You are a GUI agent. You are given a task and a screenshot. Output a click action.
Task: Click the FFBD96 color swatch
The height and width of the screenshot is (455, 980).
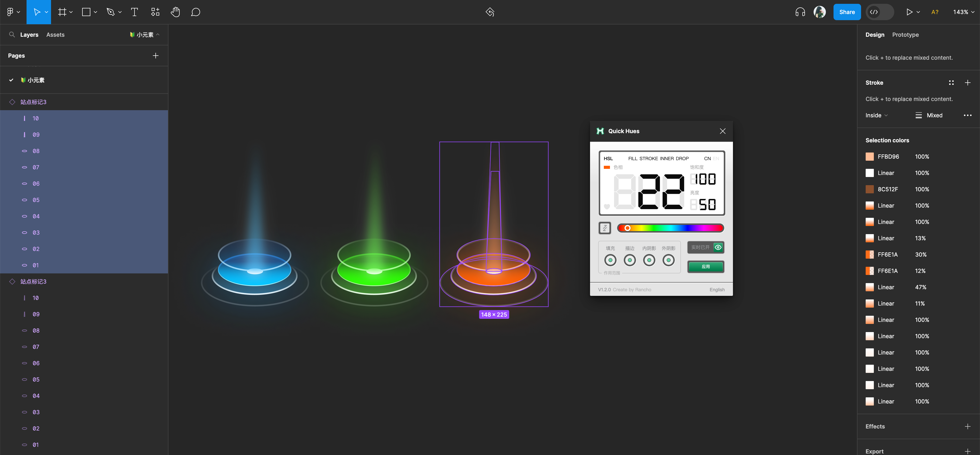click(870, 157)
